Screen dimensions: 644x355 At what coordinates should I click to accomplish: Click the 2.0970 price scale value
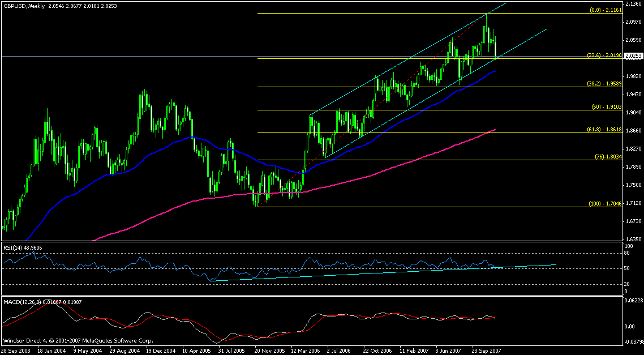click(633, 22)
